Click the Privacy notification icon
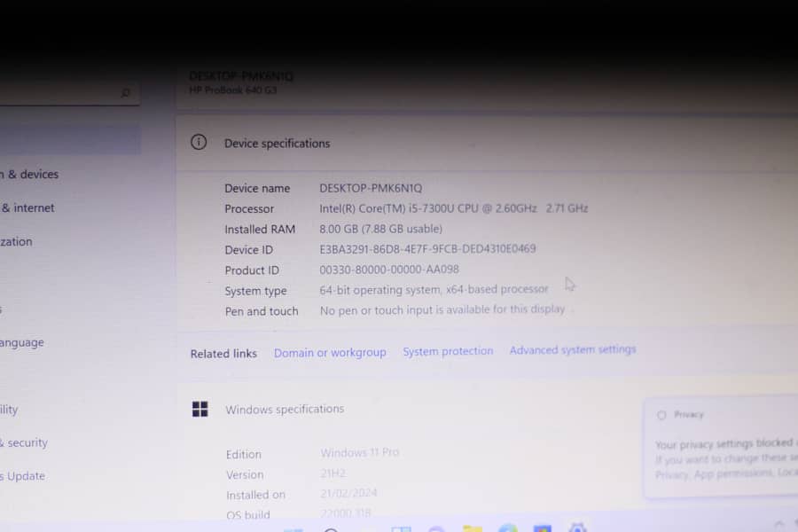798x532 pixels. [x=661, y=415]
